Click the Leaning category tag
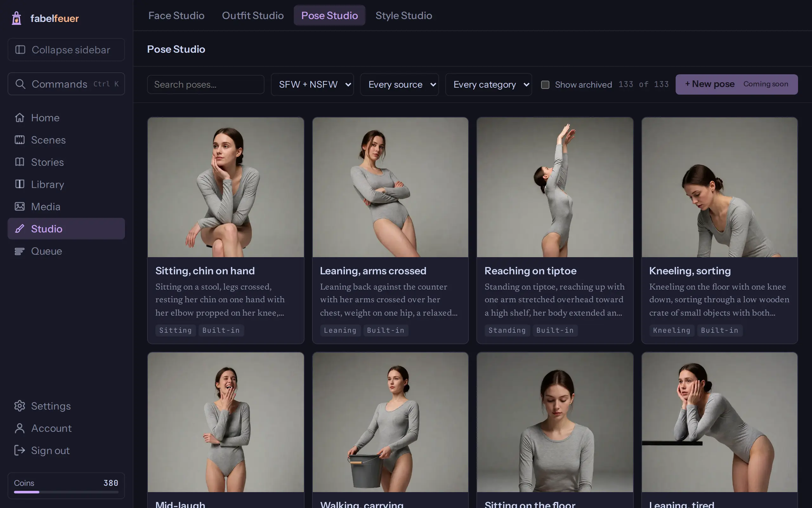 coord(340,330)
